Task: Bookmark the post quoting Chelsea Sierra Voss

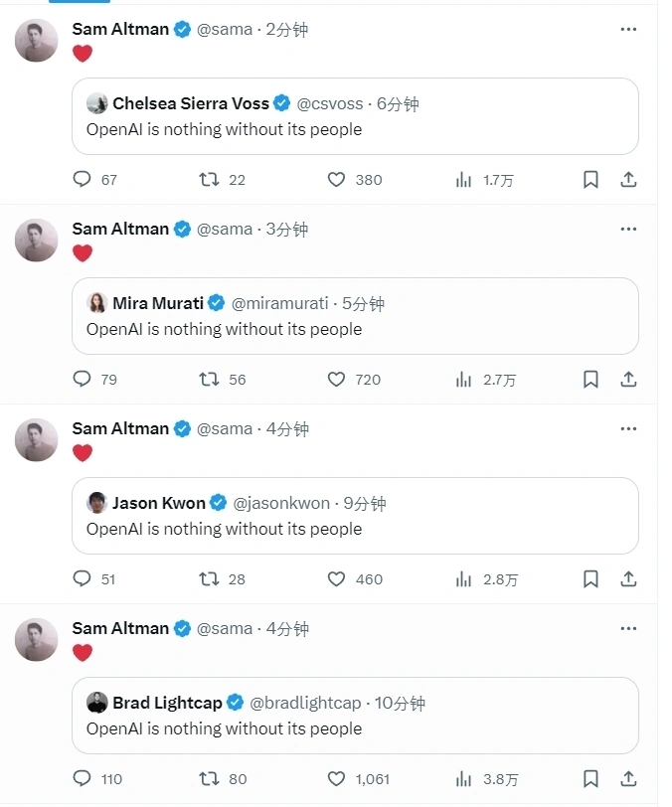Action: click(x=590, y=180)
